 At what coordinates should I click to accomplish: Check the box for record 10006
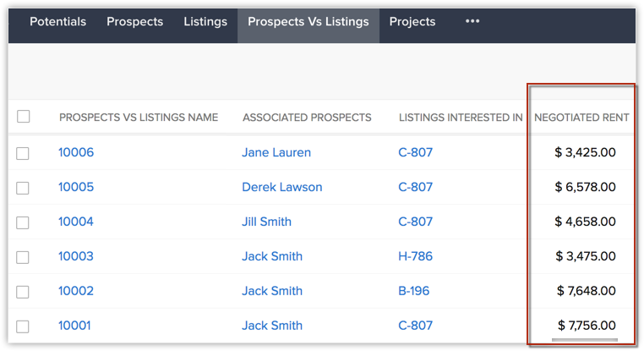23,153
